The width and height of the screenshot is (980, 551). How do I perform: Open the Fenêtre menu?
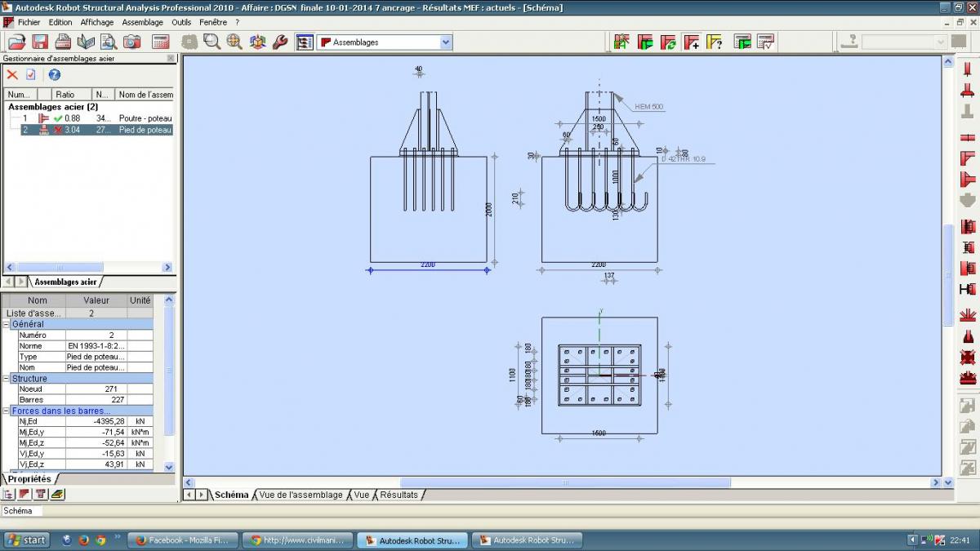click(x=213, y=22)
